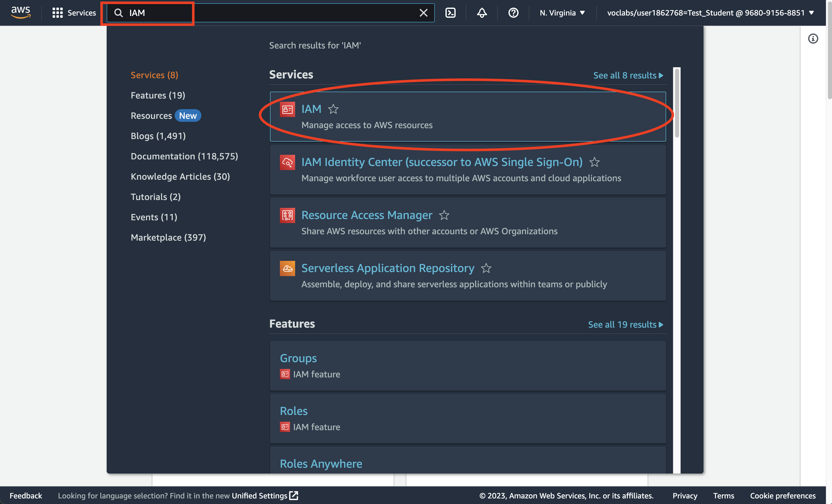Viewport: 832px width, 504px height.
Task: Open Cookie preferences footer link
Action: [783, 496]
